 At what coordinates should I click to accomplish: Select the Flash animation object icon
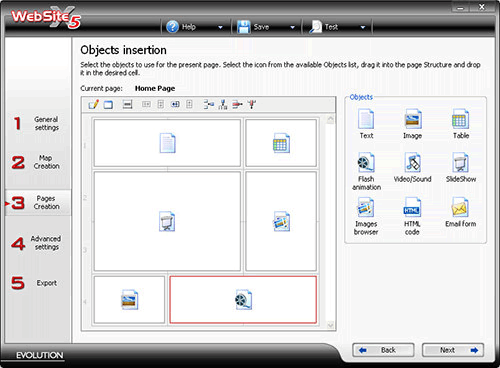tap(366, 163)
